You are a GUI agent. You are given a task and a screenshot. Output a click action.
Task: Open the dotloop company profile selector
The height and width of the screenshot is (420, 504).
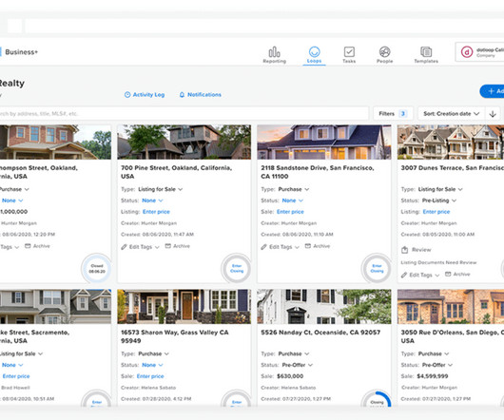(479, 52)
